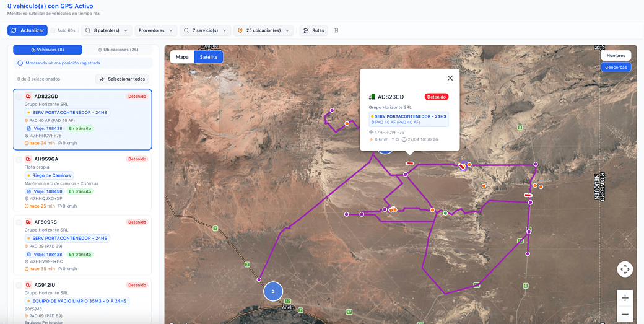This screenshot has height=324, width=644.
Task: Click the Rutas button
Action: (314, 30)
